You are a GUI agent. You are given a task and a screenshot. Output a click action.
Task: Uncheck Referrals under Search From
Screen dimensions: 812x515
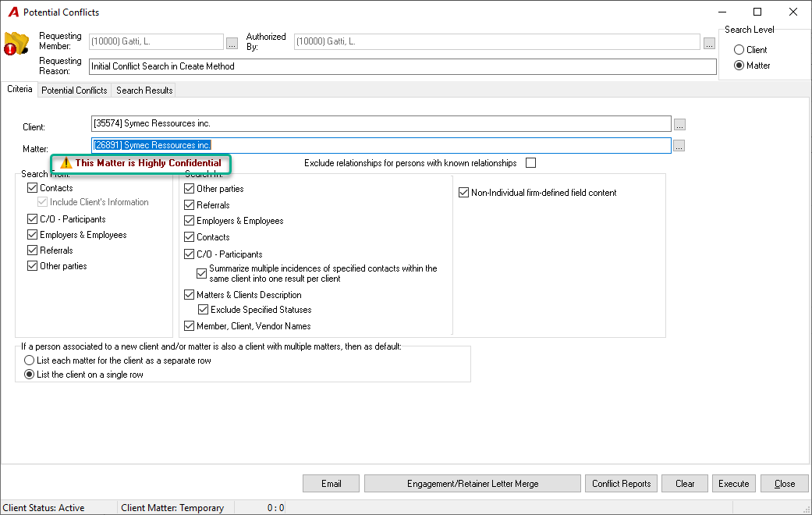tap(32, 250)
